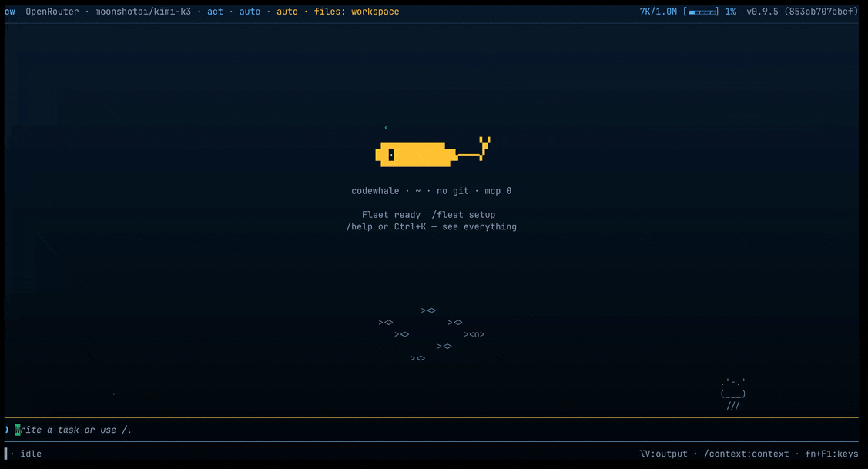Select the OpenRouter provider label
Viewport: 868px width, 469px height.
pyautogui.click(x=52, y=12)
